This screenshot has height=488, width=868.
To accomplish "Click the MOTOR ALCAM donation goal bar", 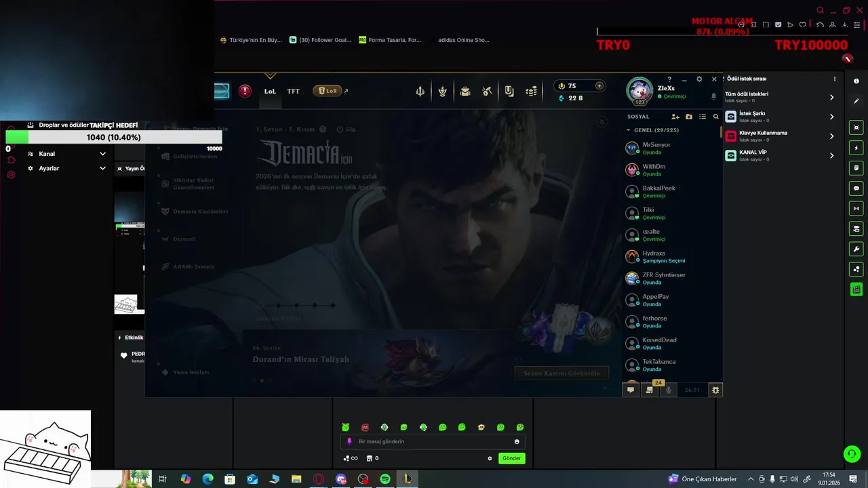I will (722, 31).
